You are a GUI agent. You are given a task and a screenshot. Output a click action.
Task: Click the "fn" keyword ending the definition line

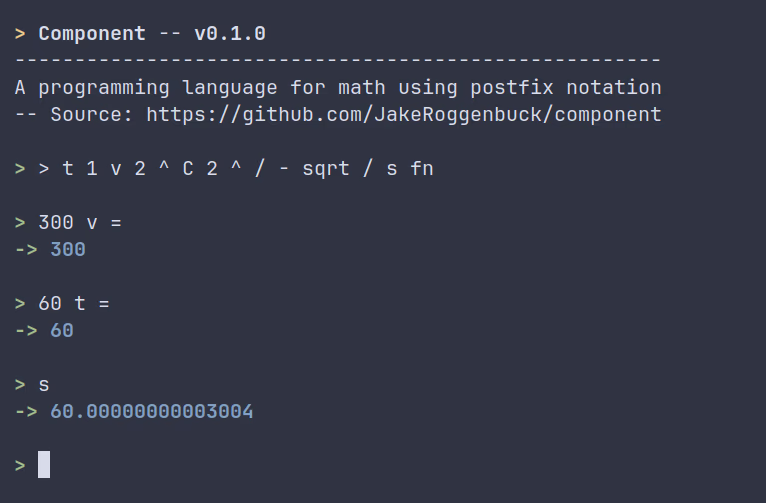click(x=422, y=168)
